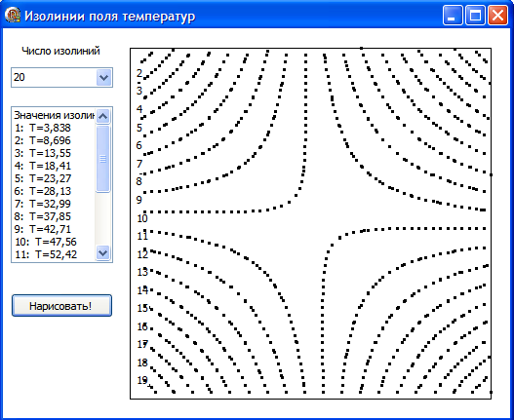Click isoline label 10 on the plot
Image resolution: width=514 pixels, height=420 pixels.
pos(142,218)
